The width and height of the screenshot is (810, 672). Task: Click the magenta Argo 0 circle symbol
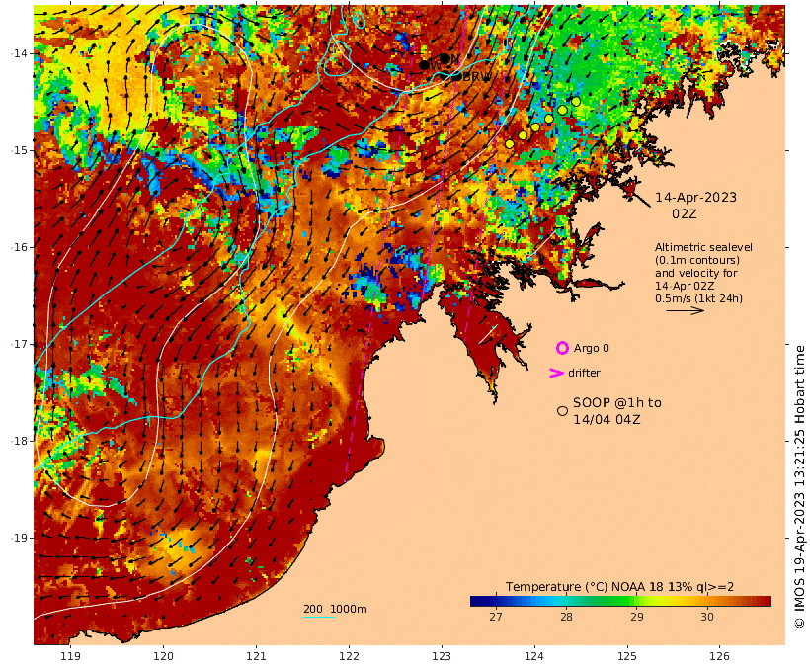[x=562, y=348]
